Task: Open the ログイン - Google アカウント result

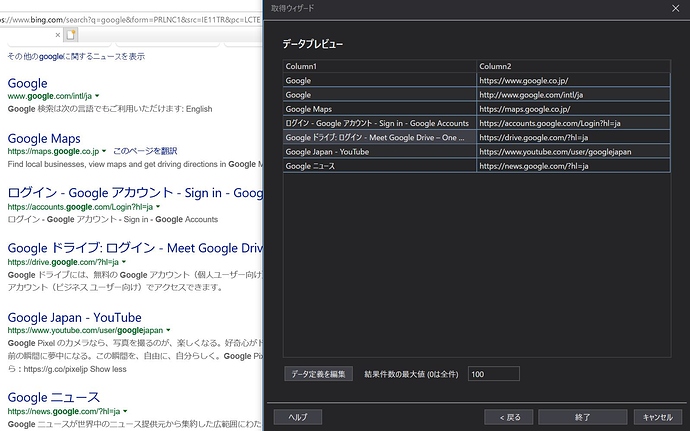Action: point(135,193)
